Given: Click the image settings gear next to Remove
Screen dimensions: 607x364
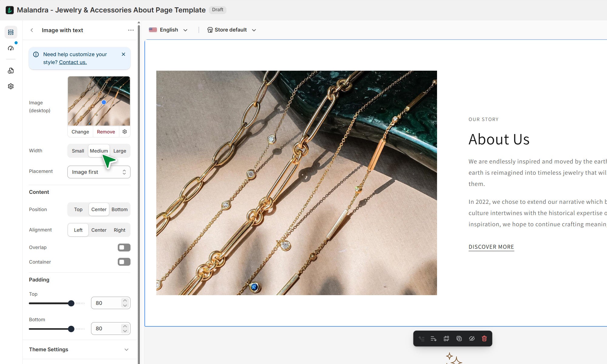Looking at the screenshot, I should 125,132.
